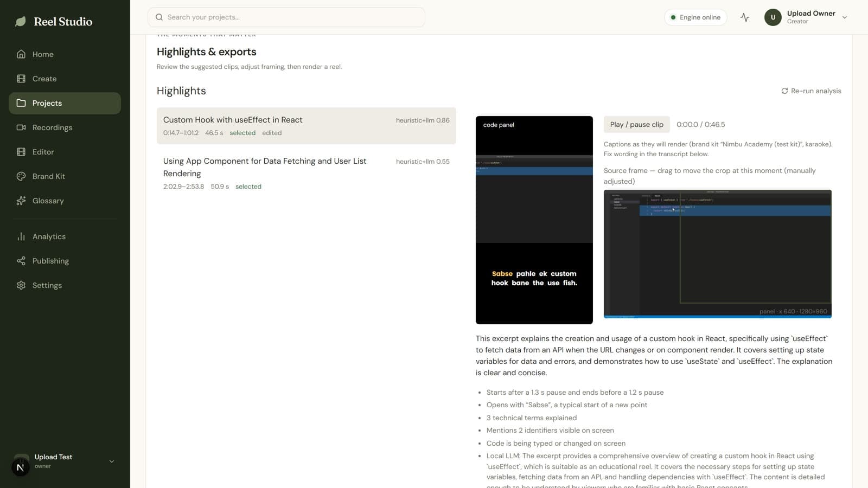Click the Create film icon
Viewport: 868px width, 488px height.
[21, 79]
